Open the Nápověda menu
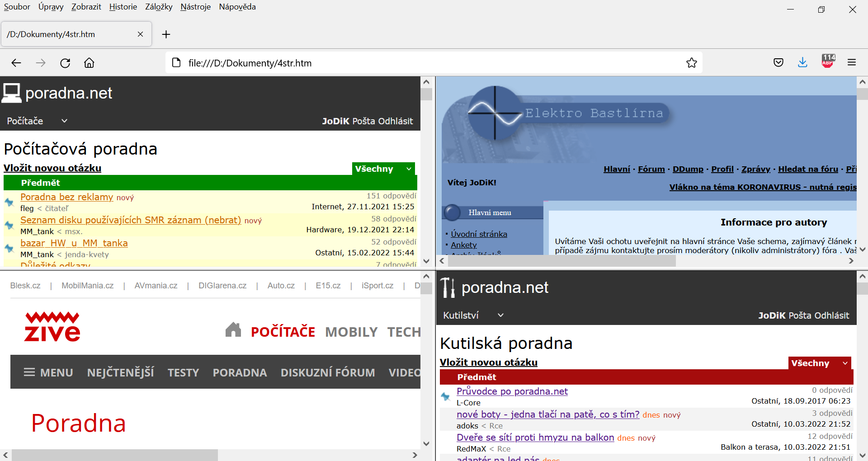This screenshot has width=868, height=461. point(237,7)
